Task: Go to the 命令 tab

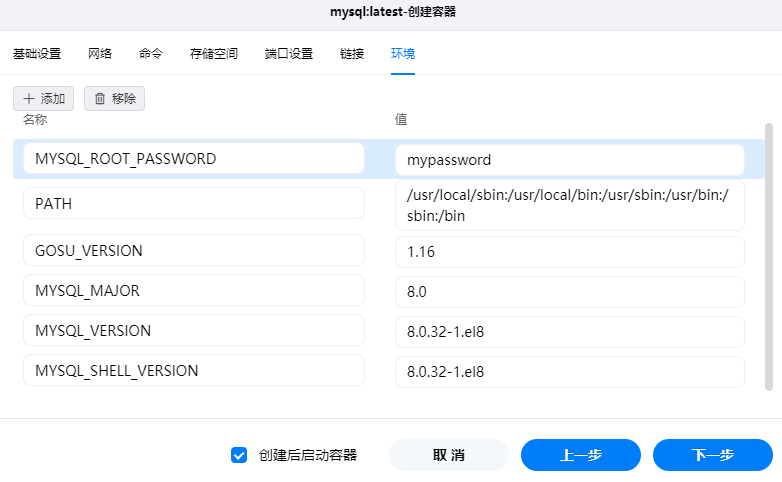Action: click(151, 53)
